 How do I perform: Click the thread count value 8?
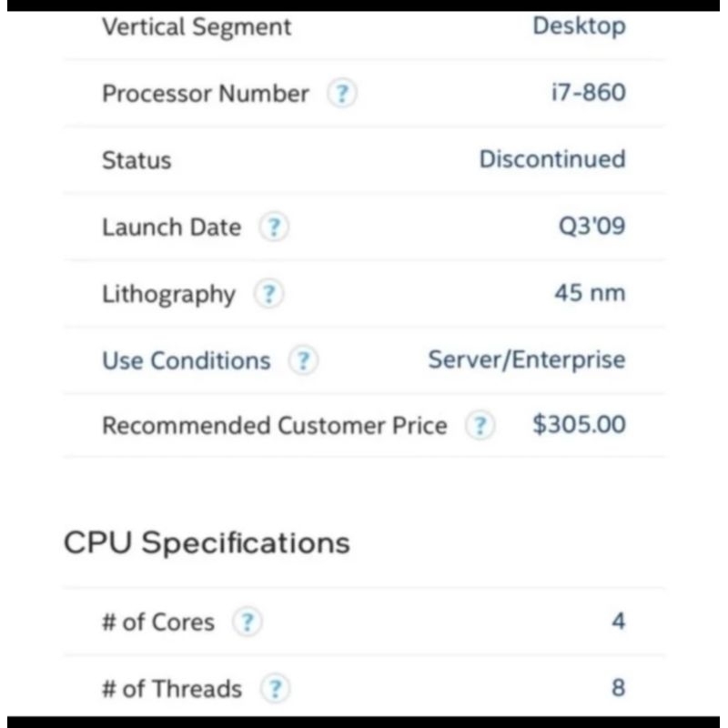tap(618, 689)
